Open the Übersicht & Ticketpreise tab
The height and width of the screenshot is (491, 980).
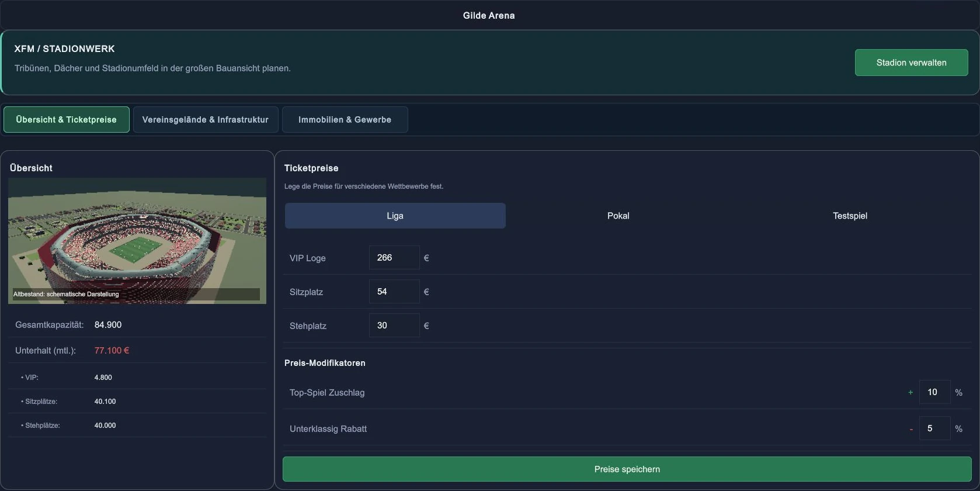click(x=67, y=119)
